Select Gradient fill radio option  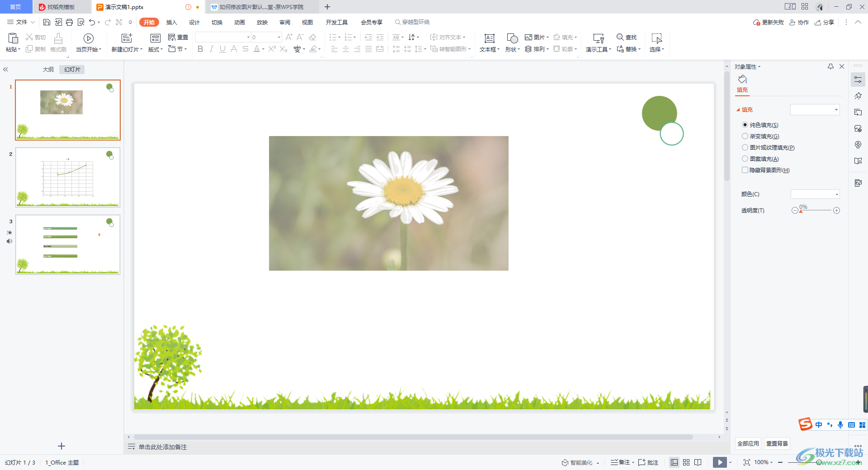745,136
